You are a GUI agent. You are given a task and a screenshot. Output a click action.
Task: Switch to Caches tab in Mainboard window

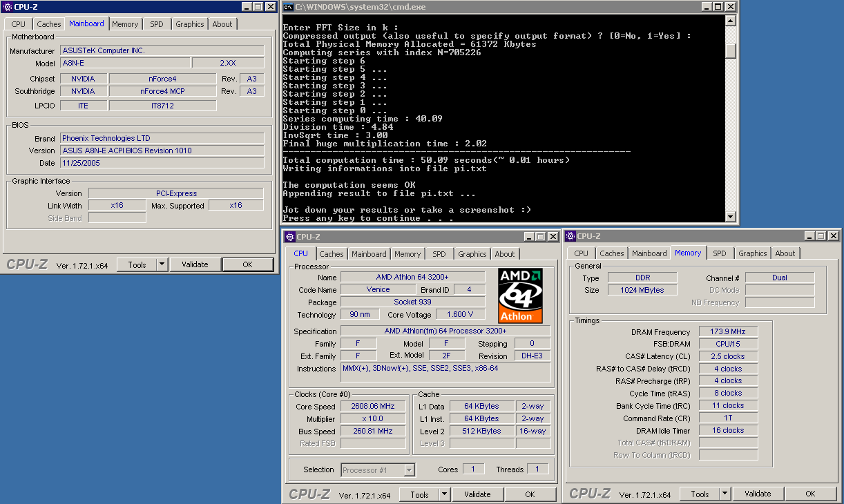48,24
